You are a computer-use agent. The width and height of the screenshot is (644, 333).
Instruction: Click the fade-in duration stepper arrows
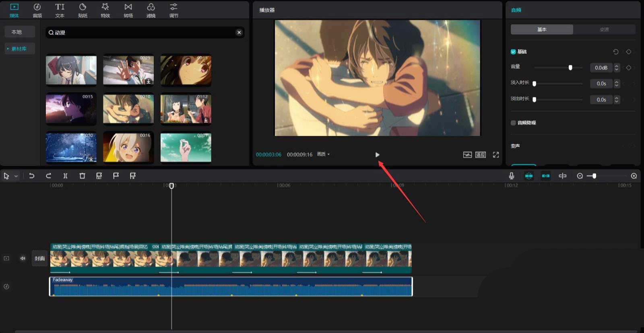(x=616, y=84)
